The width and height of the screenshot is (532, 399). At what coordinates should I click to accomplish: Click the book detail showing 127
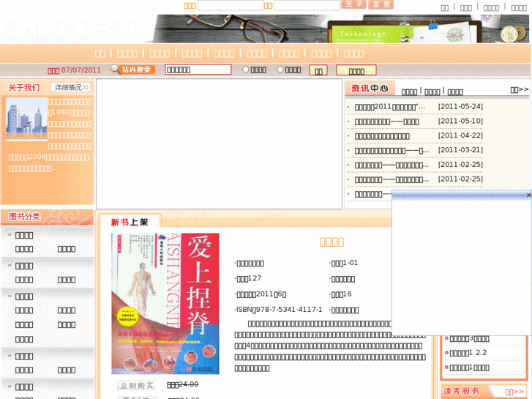(x=248, y=278)
